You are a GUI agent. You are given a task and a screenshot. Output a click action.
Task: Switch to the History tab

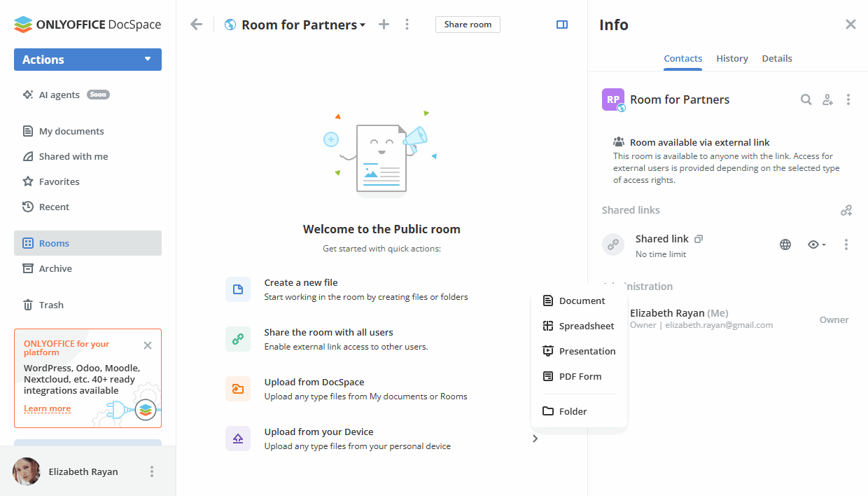[732, 59]
